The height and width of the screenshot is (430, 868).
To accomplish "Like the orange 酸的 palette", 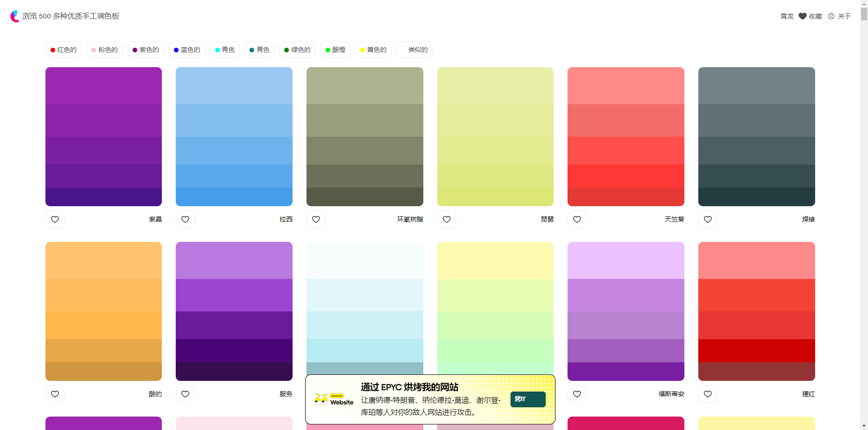I will click(x=55, y=394).
